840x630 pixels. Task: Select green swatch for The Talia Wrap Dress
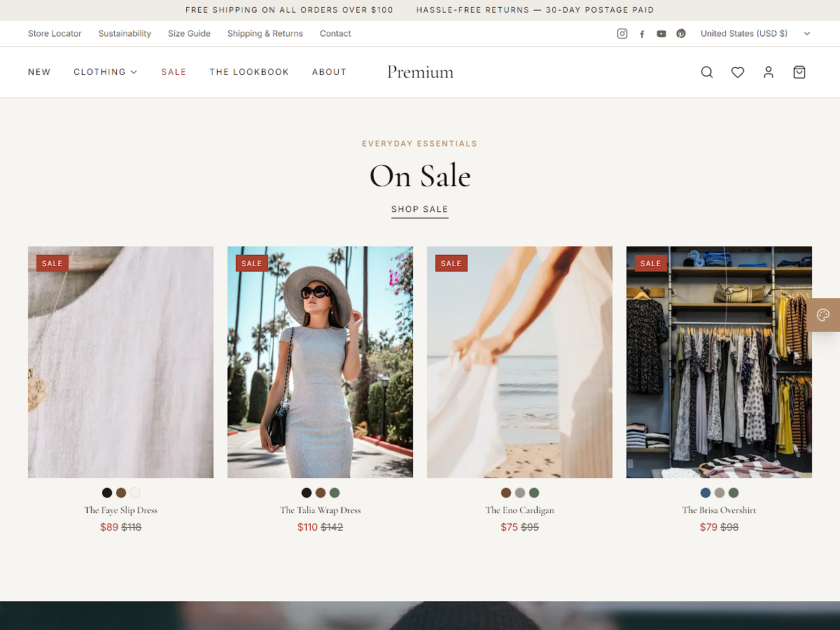click(x=335, y=493)
